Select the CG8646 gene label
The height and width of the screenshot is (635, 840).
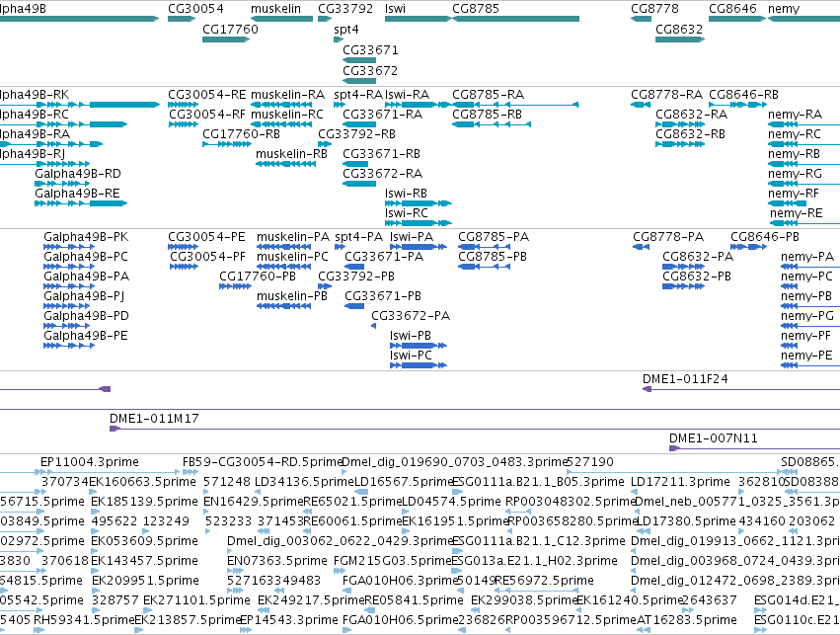click(x=732, y=9)
